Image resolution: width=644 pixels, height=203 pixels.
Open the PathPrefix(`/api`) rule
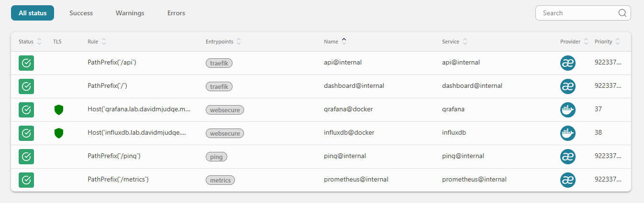pos(112,62)
